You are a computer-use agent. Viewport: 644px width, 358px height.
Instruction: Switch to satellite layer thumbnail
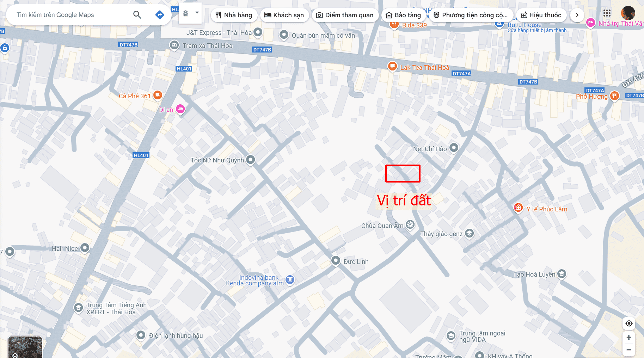[x=25, y=347]
